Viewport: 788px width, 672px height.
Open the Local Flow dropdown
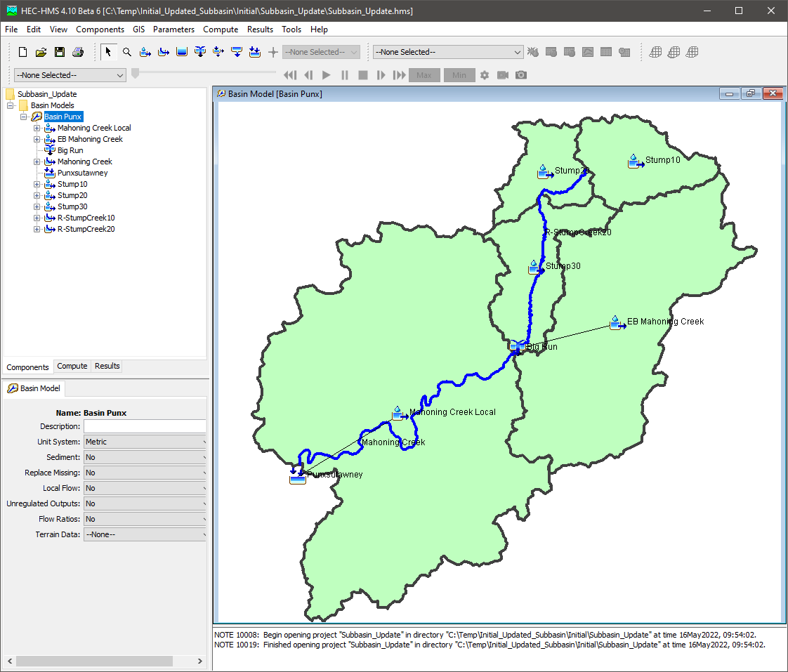[x=145, y=488]
